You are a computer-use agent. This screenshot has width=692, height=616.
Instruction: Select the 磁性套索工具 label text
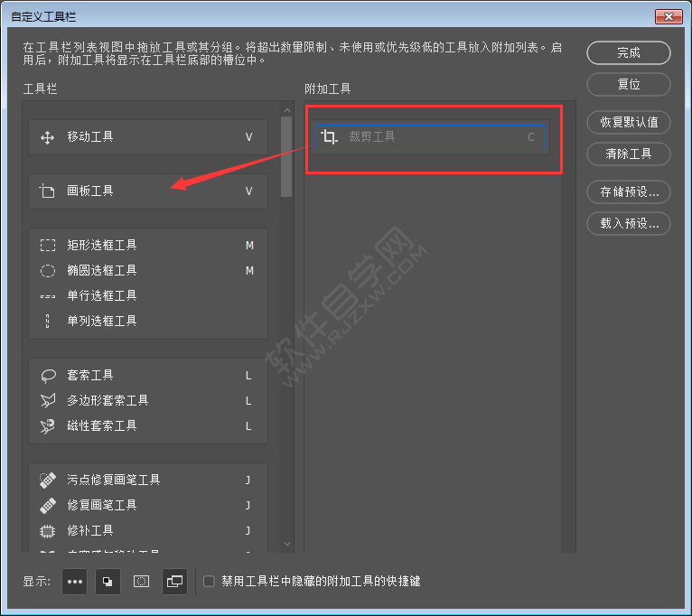point(102,426)
